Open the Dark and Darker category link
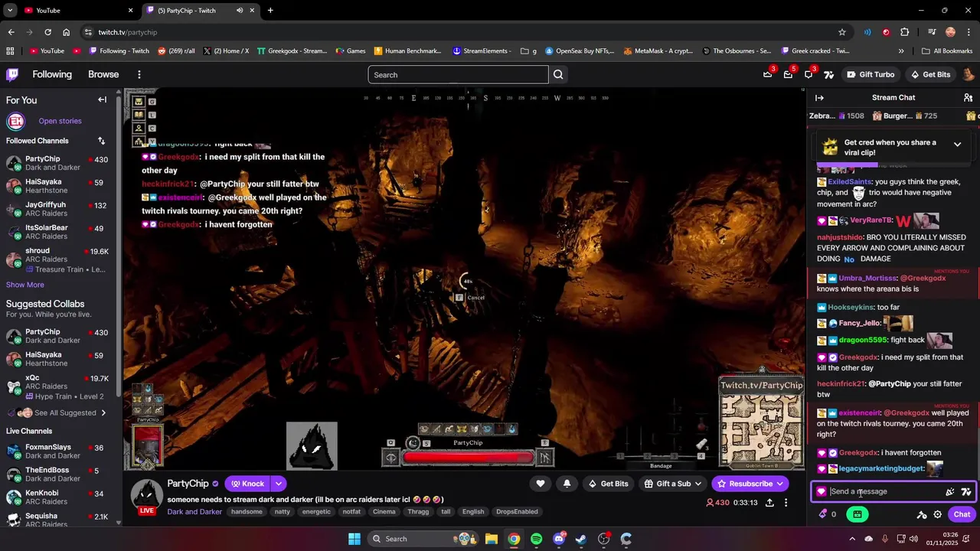980x551 pixels. coord(194,512)
